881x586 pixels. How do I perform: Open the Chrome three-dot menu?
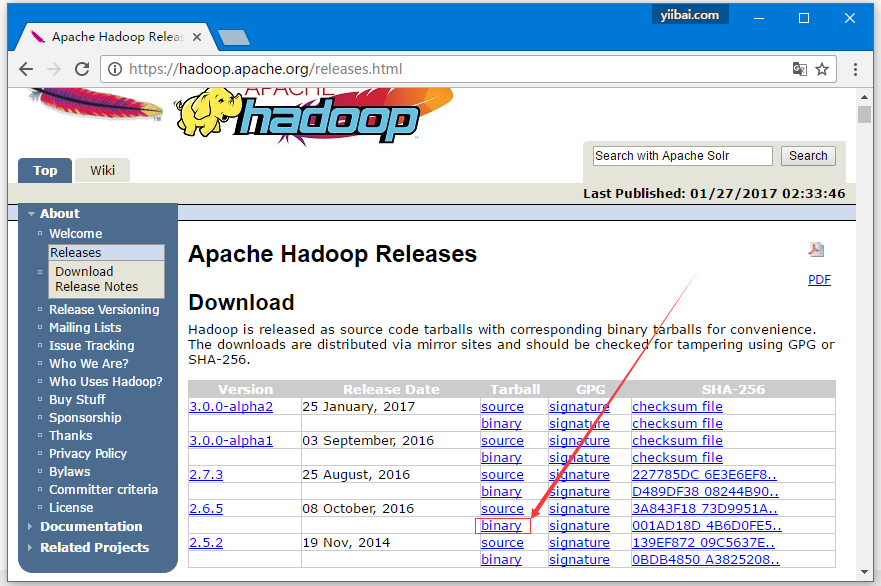coord(856,69)
